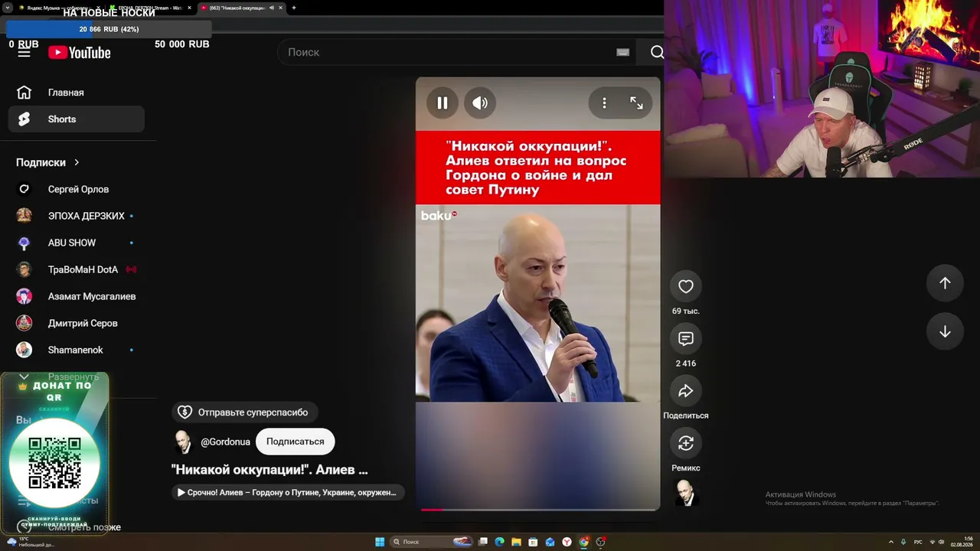The image size is (980, 551).
Task: Open Главная in the sidebar
Action: click(x=77, y=93)
